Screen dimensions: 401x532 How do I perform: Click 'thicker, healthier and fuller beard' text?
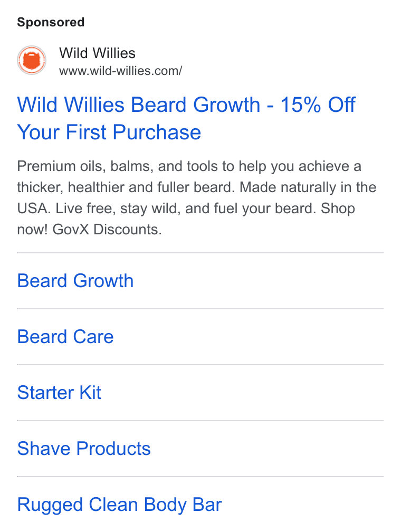pyautogui.click(x=126, y=188)
